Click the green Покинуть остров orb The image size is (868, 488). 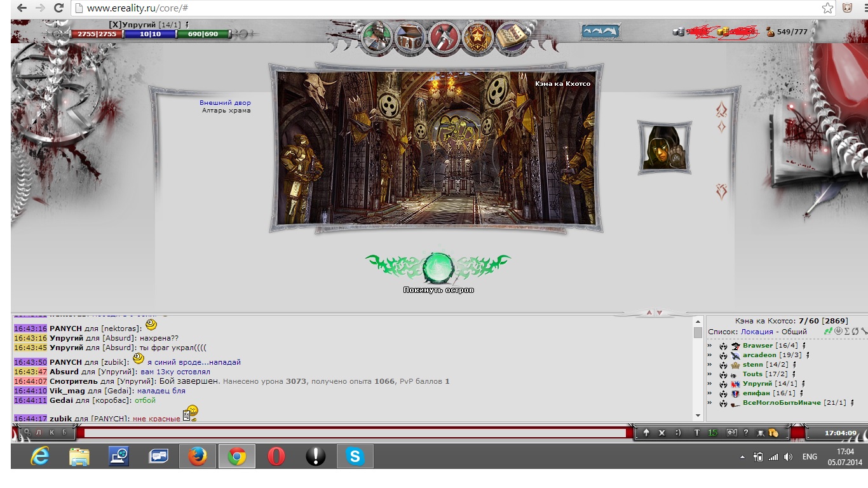coord(438,268)
